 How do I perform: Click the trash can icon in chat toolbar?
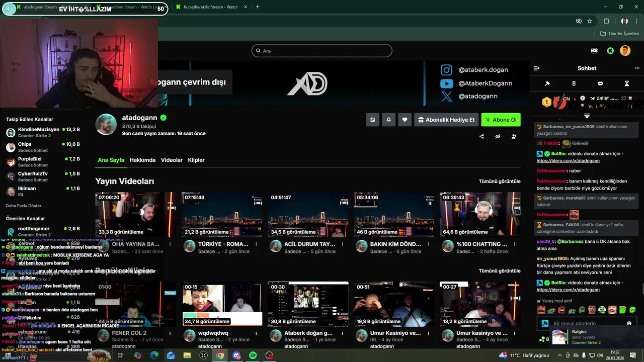coord(574,83)
